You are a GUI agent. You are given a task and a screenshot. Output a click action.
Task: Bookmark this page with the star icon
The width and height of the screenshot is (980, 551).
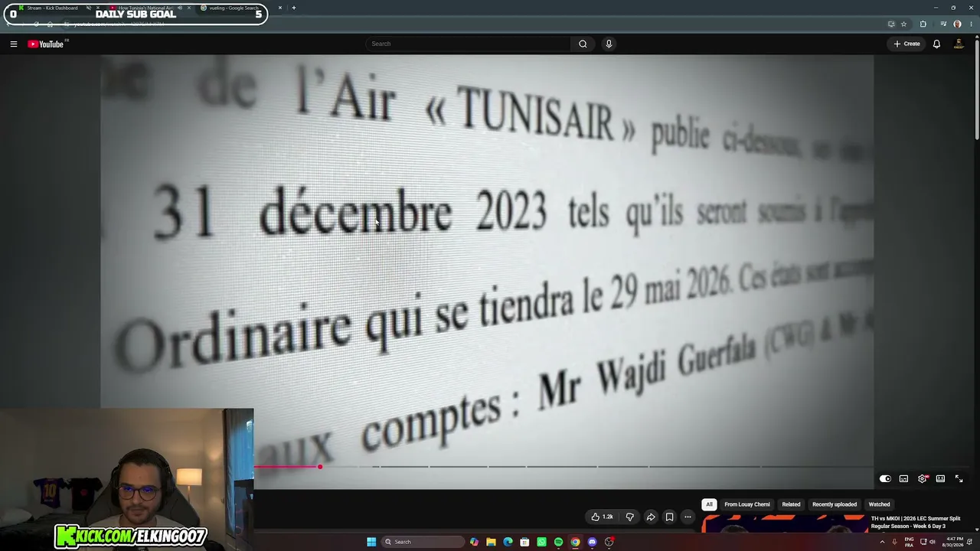(x=903, y=24)
